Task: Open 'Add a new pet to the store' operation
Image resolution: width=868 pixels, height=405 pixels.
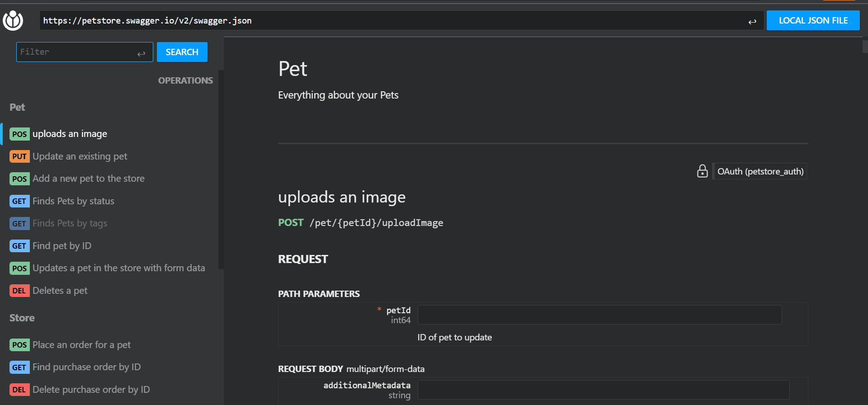Action: (x=89, y=179)
